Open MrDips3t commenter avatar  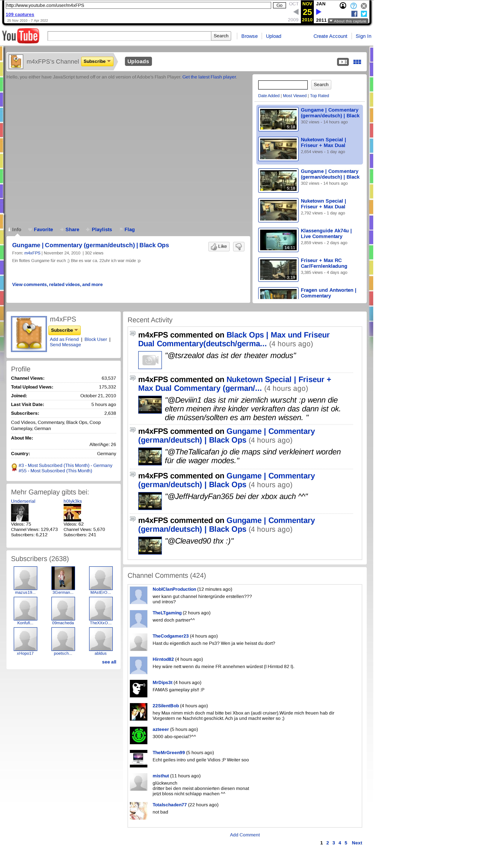click(138, 688)
